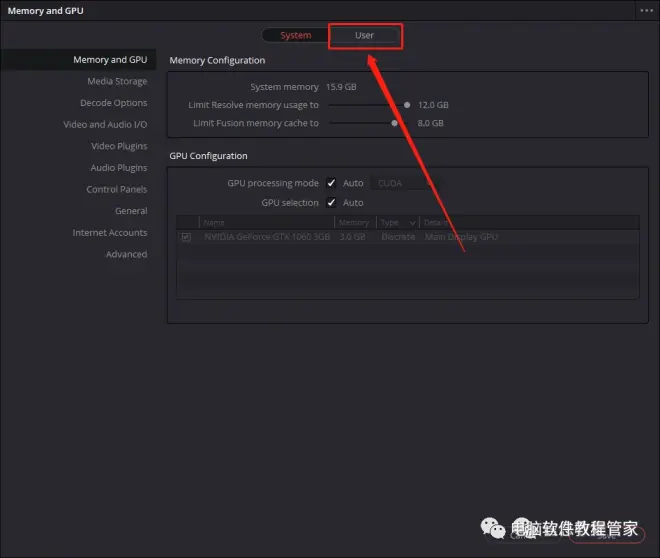Select Memory and GPU in sidebar
This screenshot has height=558, width=660.
[78, 60]
